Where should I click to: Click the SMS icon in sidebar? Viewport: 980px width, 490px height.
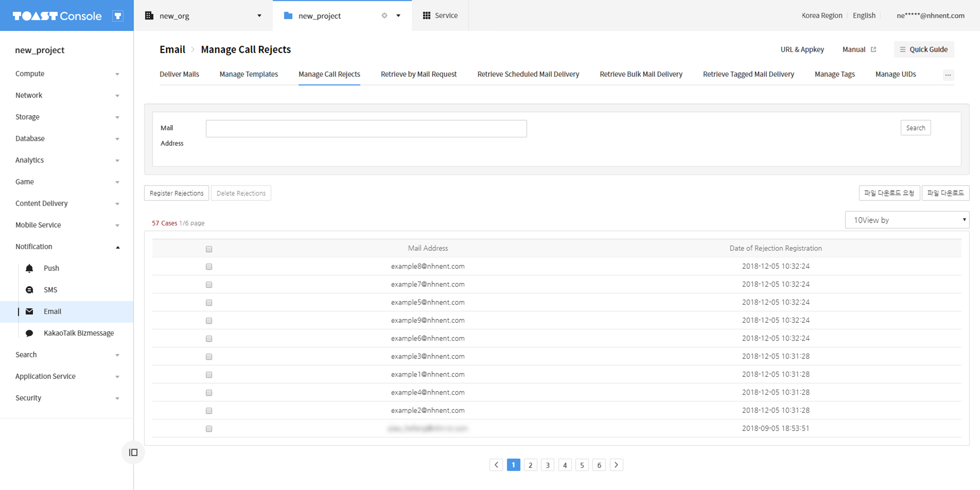click(29, 290)
